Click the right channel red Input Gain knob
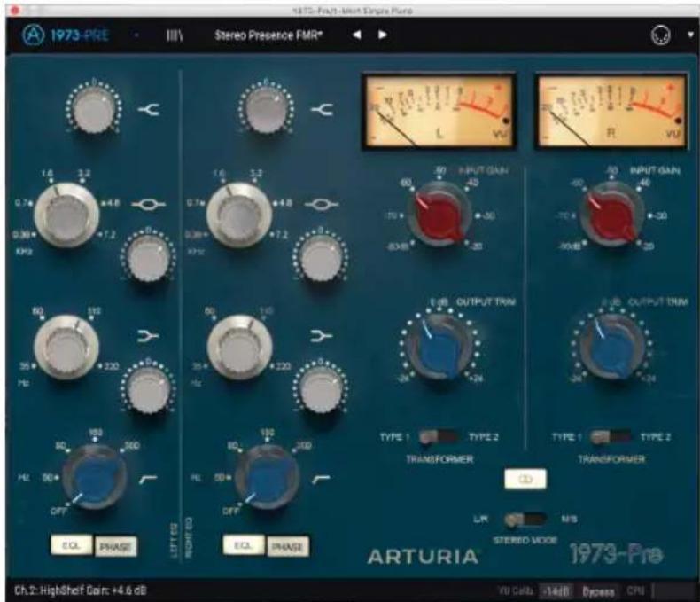Screen dimensions: 700x602 tap(612, 215)
